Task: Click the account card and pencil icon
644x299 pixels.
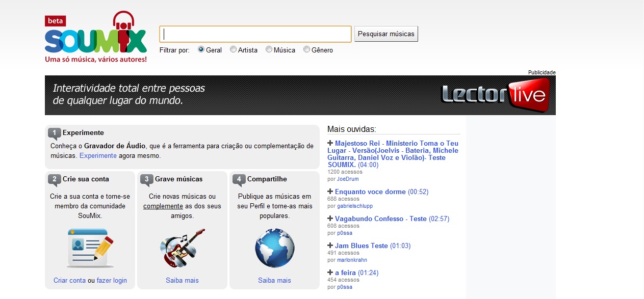Action: tap(90, 248)
